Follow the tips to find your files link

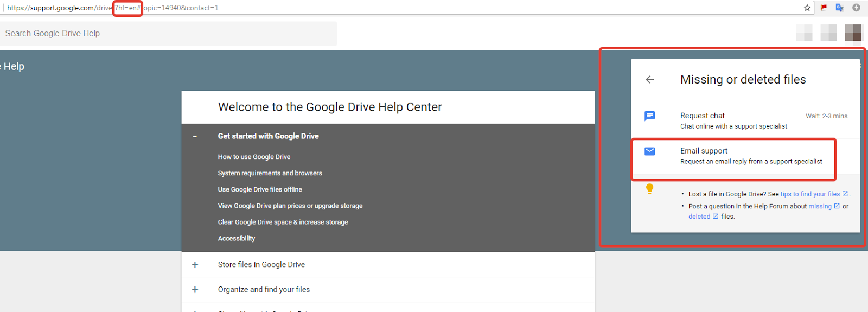click(810, 194)
